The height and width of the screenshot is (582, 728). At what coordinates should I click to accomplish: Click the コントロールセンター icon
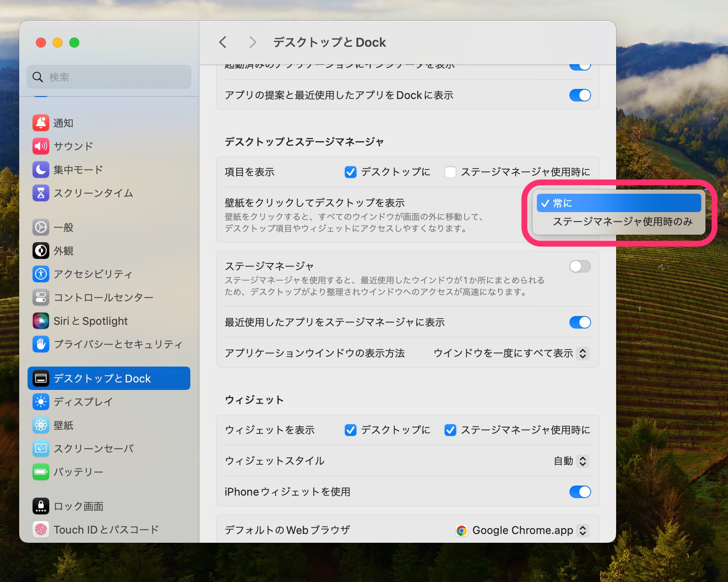[x=41, y=297]
